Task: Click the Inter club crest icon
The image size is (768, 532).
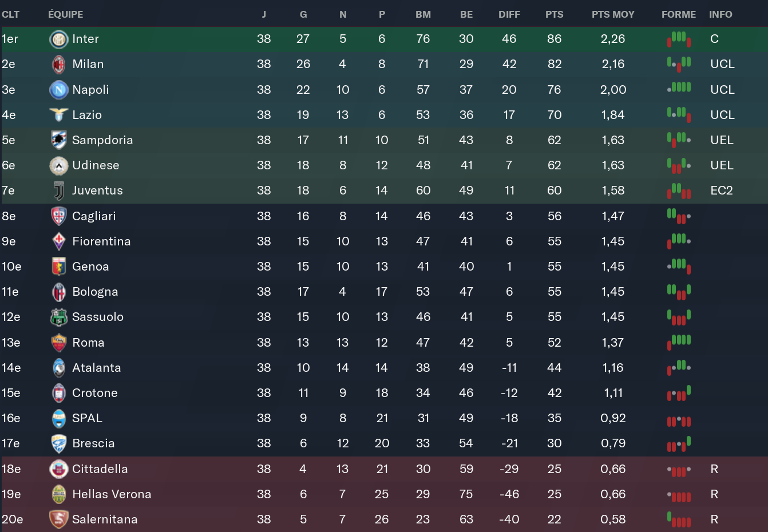Action: point(59,39)
